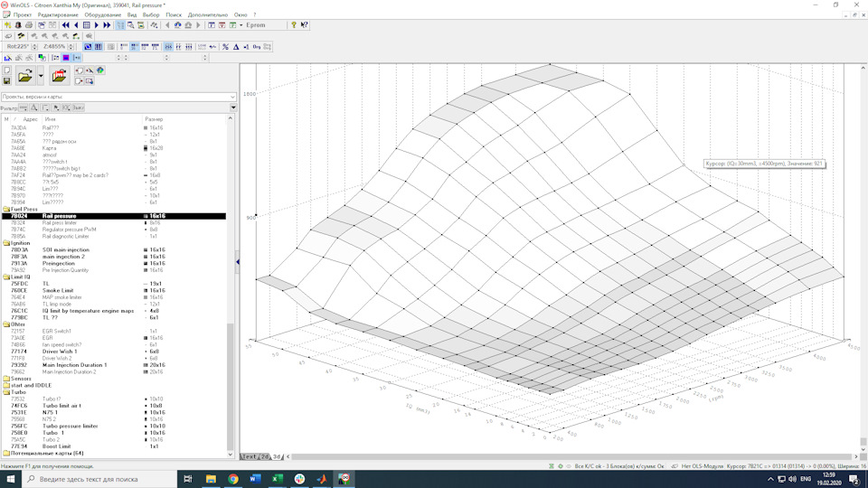Click the Z:4855% zoom spinner
The height and width of the screenshot is (488, 868).
point(71,47)
